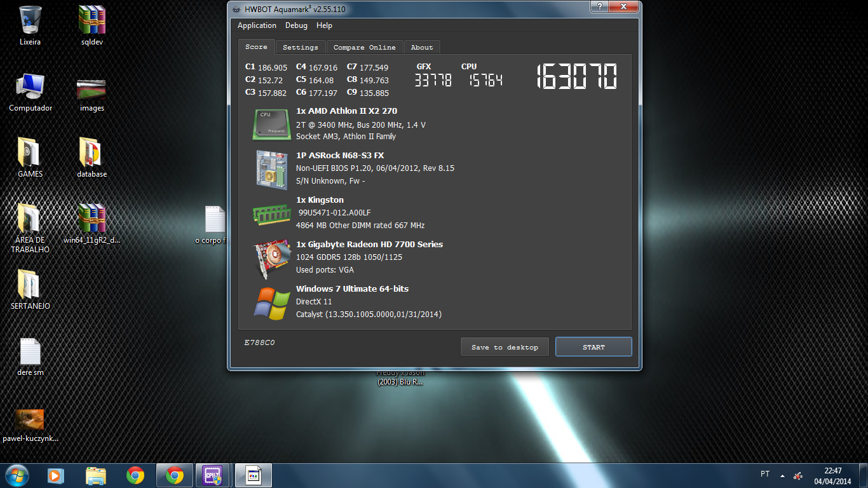
Task: Click the Aquamark taskbar button
Action: [x=254, y=475]
